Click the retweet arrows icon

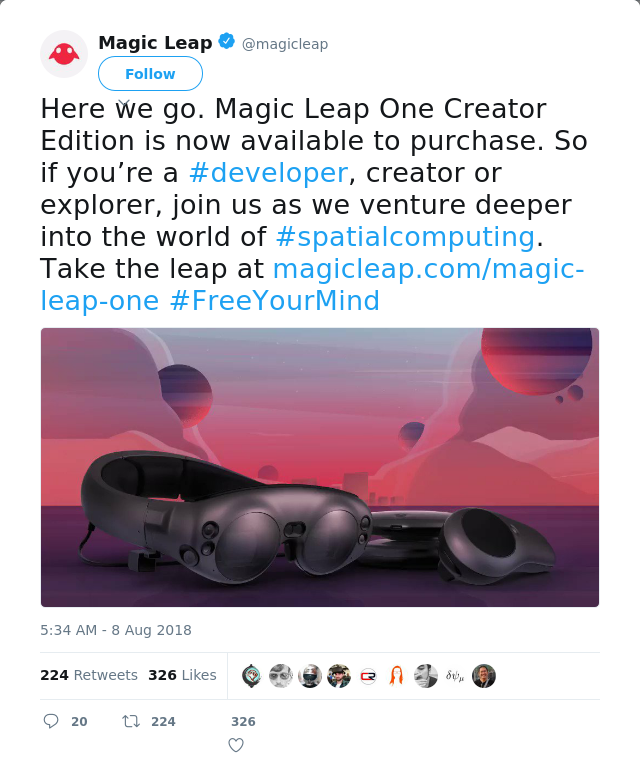(x=131, y=721)
